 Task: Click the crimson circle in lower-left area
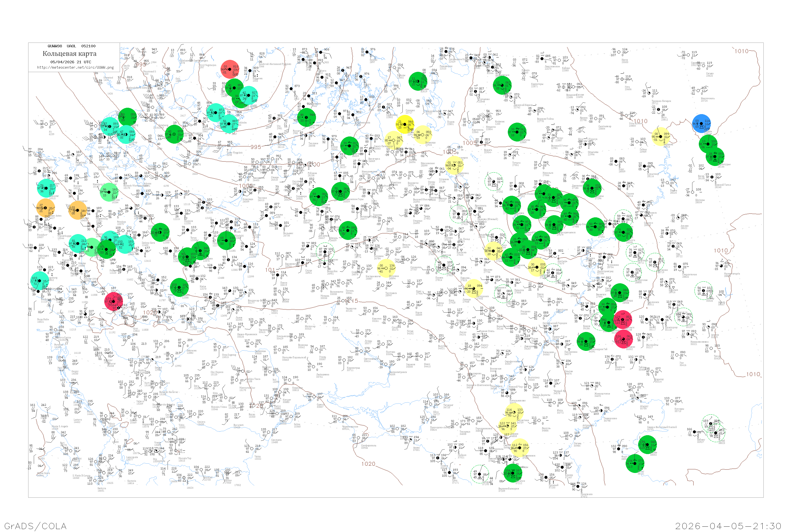(x=114, y=302)
